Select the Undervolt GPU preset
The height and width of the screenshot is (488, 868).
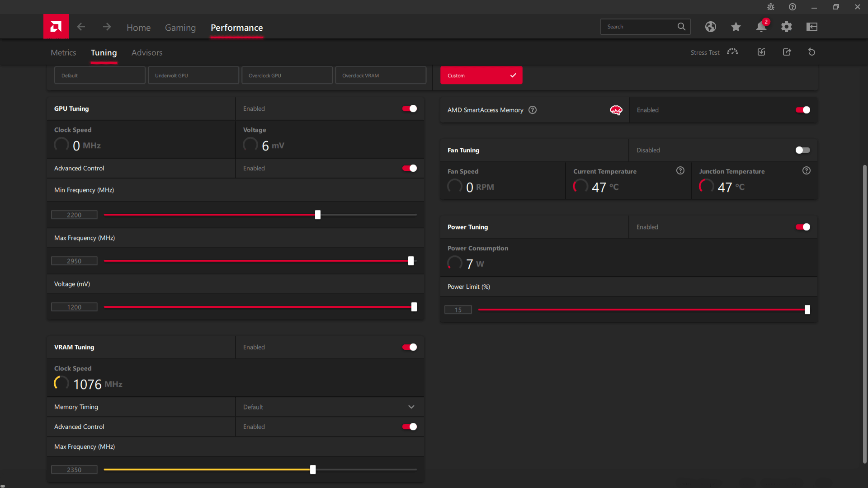pos(193,75)
